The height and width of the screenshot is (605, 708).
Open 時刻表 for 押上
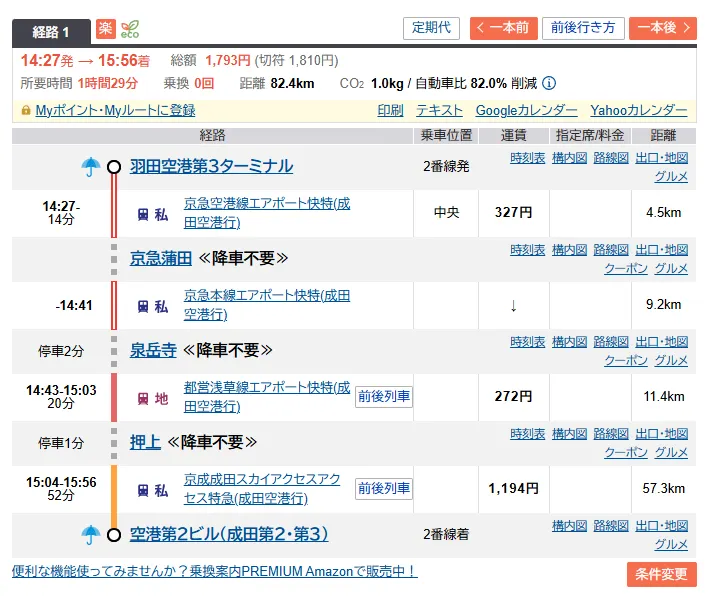pyautogui.click(x=528, y=434)
